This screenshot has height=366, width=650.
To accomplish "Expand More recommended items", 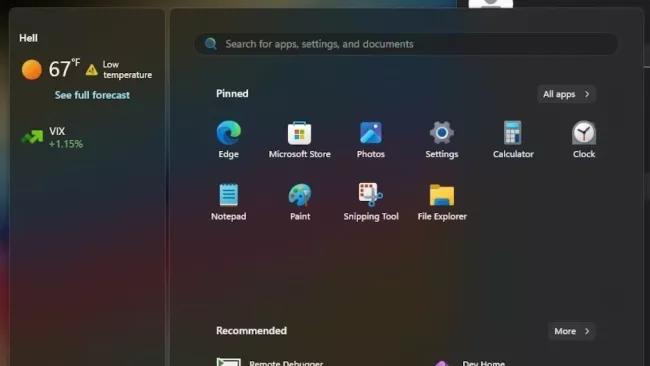I will pyautogui.click(x=572, y=331).
